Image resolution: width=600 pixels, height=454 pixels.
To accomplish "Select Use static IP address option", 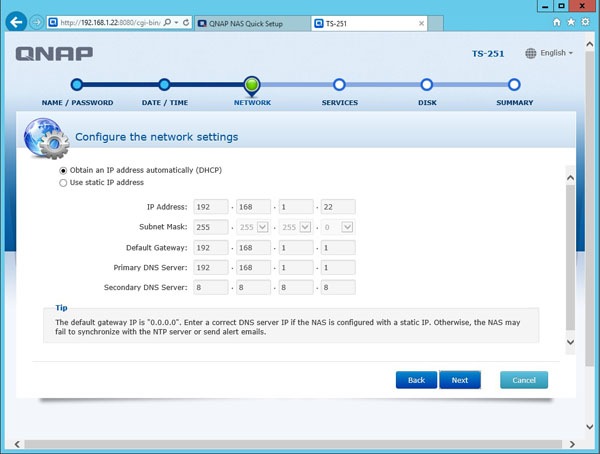I will [x=63, y=183].
